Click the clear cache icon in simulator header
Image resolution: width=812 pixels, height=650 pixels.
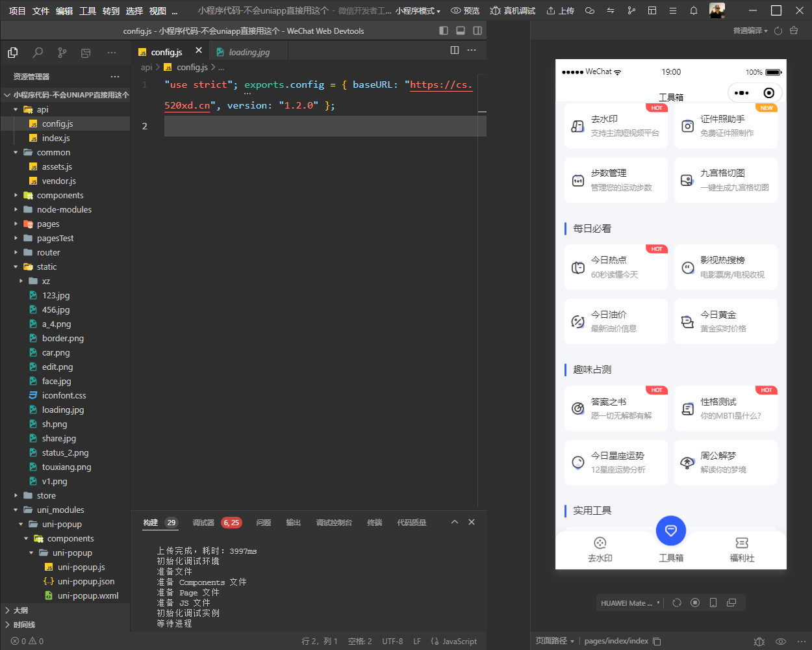794,31
